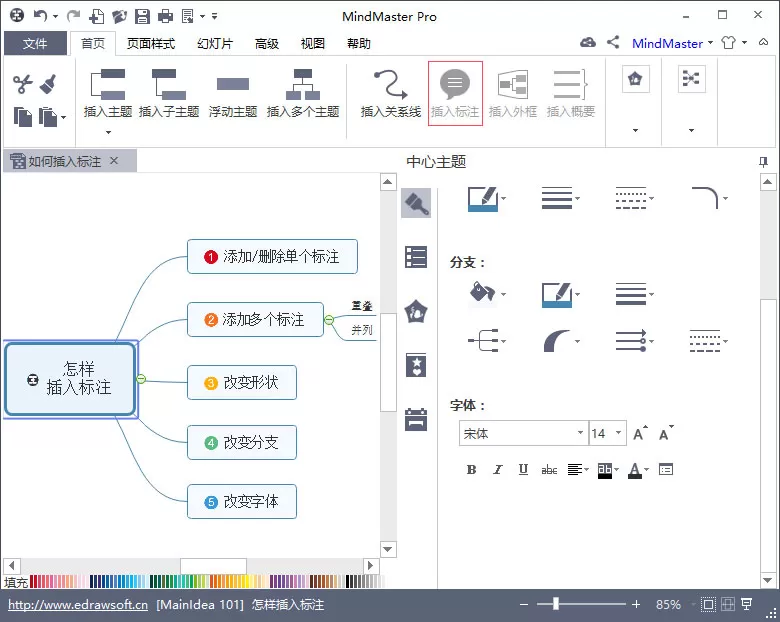
Task: Click Insert Subtopic (插入子主题) icon
Action: pyautogui.click(x=169, y=93)
